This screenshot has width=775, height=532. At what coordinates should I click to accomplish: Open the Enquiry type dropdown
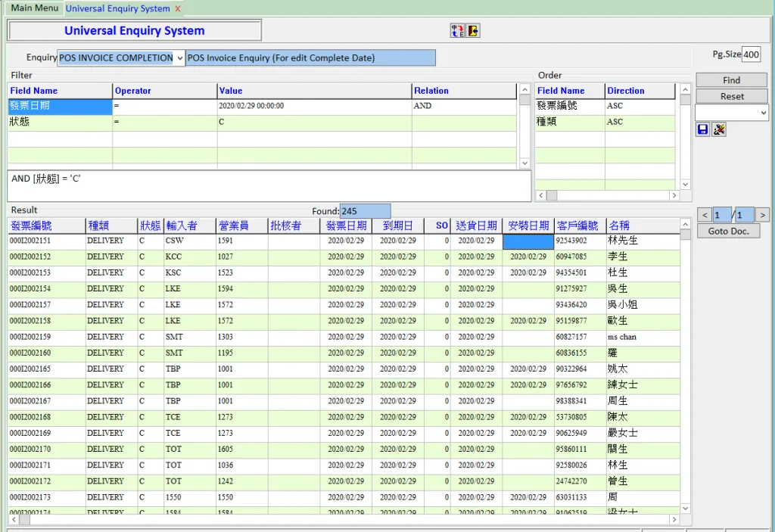(x=179, y=58)
